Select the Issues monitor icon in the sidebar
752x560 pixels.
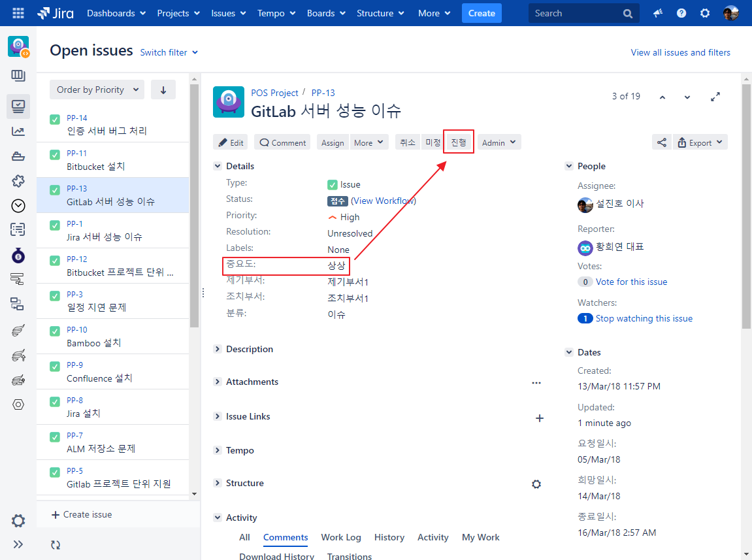[x=18, y=106]
